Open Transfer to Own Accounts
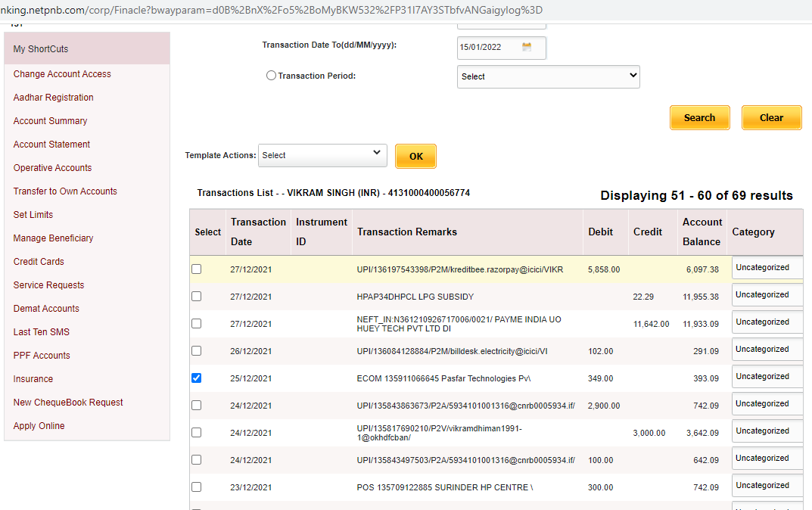 tap(65, 191)
